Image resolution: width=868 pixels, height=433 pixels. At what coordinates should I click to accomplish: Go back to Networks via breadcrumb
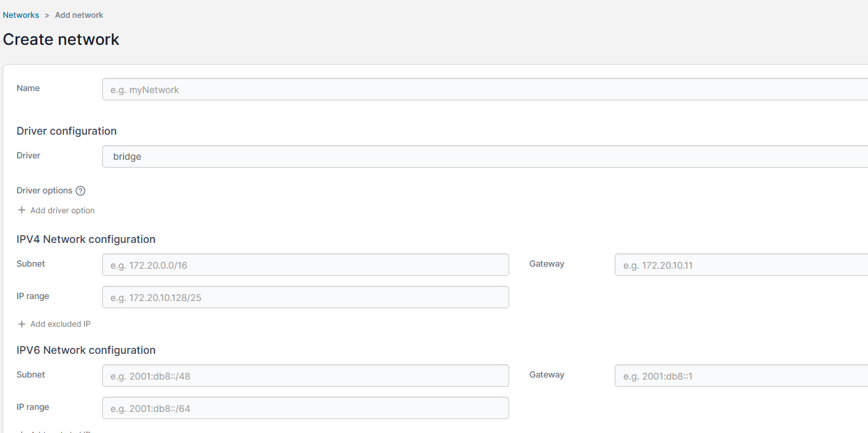click(x=21, y=15)
